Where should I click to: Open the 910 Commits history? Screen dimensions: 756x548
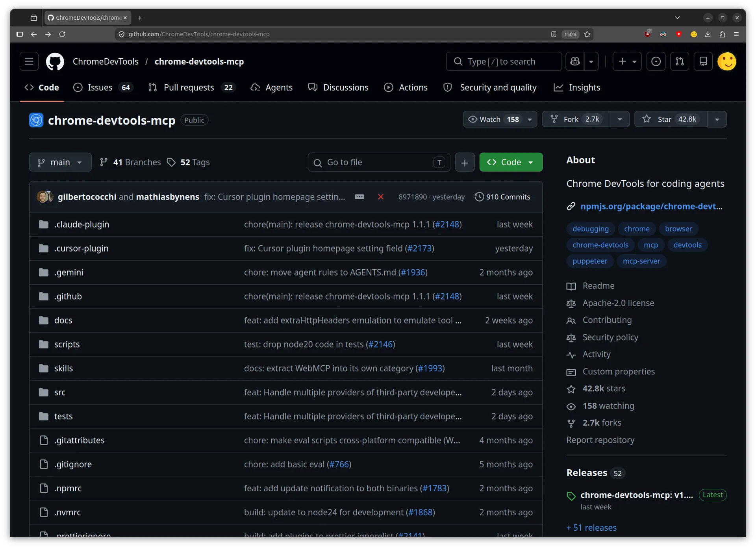(502, 197)
